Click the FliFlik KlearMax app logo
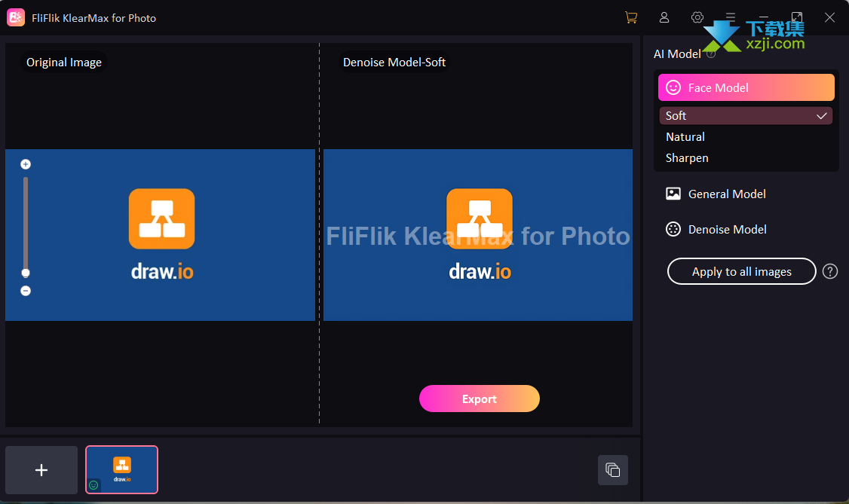This screenshot has height=504, width=849. click(16, 18)
